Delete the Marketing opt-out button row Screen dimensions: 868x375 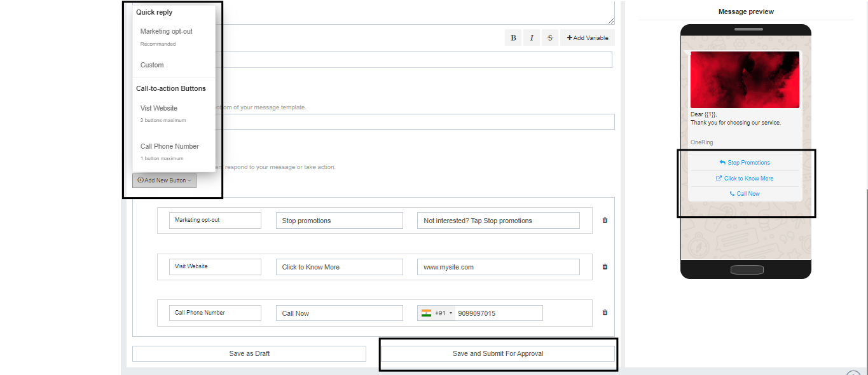(x=605, y=221)
